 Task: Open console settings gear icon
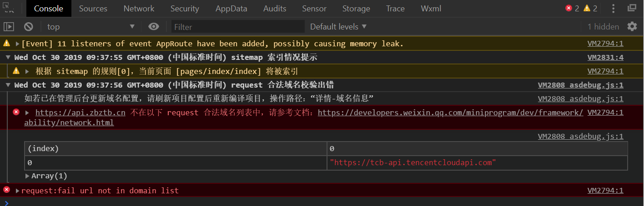[x=632, y=26]
